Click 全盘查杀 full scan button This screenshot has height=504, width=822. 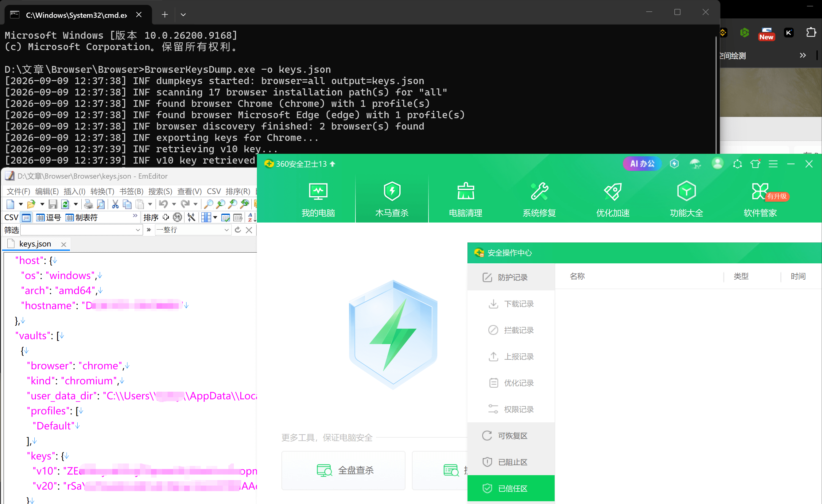343,470
